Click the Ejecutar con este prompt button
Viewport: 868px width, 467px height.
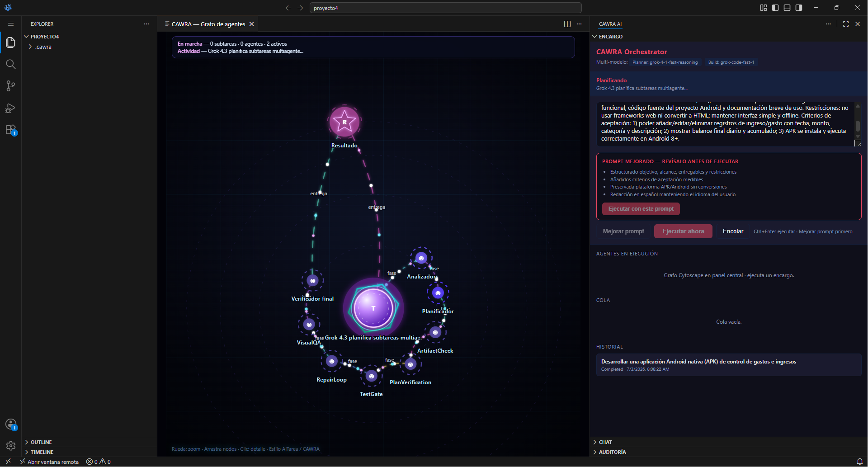tap(641, 209)
